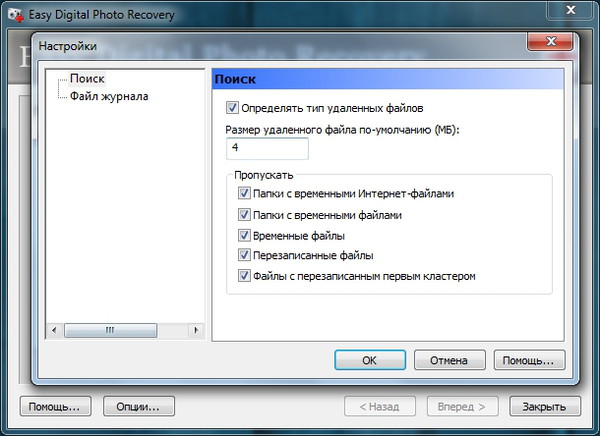
Task: Click the tree panel scrollbar left arrow
Action: click(54, 330)
